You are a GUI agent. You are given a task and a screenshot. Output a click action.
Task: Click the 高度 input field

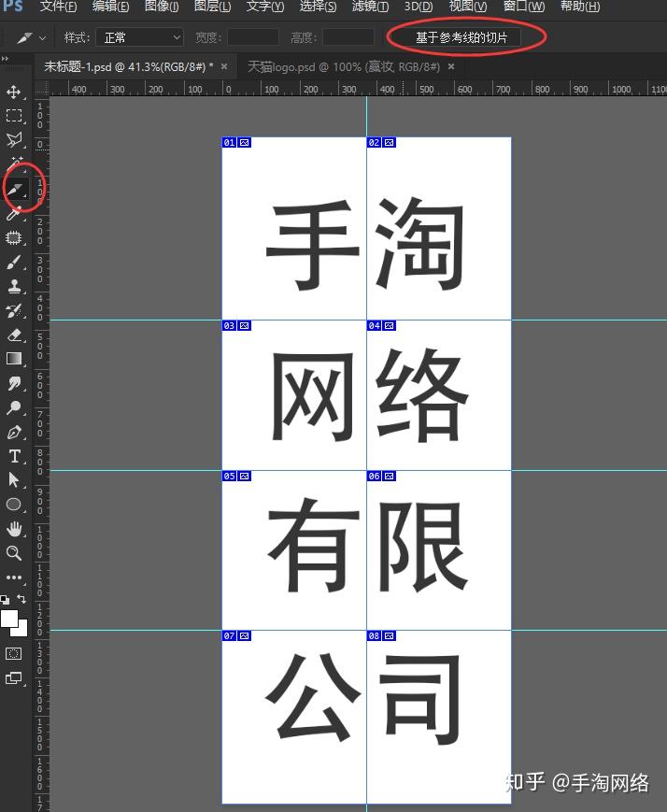click(x=348, y=37)
